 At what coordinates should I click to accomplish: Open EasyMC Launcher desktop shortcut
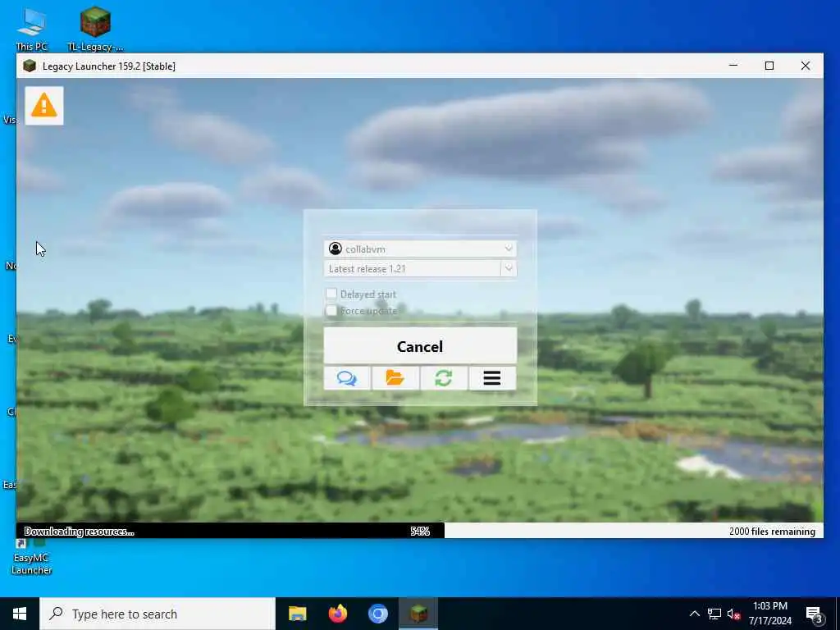pos(32,557)
